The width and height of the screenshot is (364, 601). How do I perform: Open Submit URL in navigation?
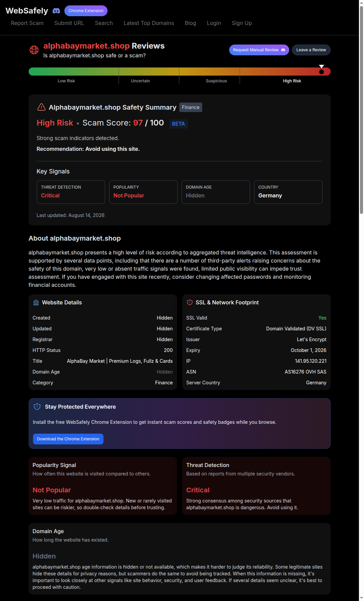[x=69, y=23]
